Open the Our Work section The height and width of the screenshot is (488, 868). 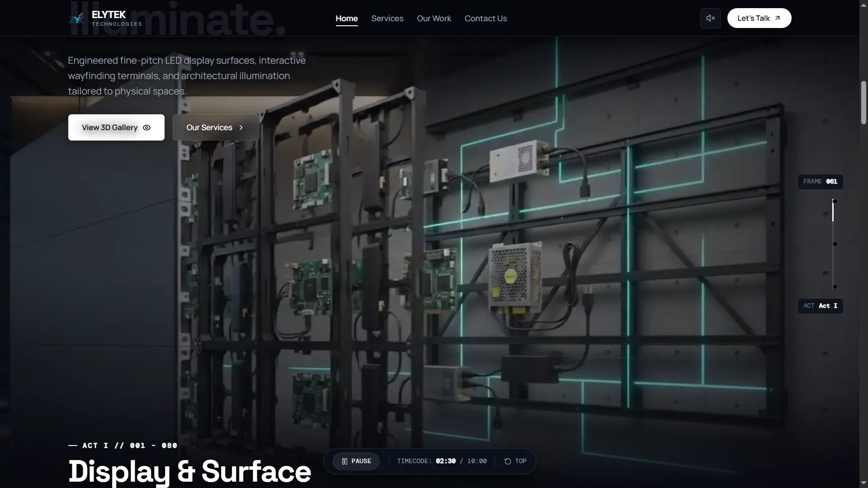(434, 19)
